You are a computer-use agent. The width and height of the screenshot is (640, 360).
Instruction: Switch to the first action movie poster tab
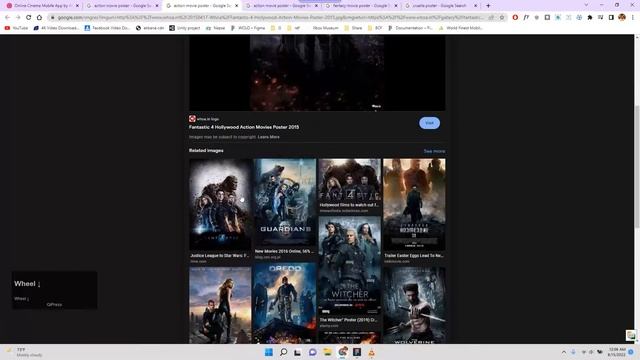(122, 6)
